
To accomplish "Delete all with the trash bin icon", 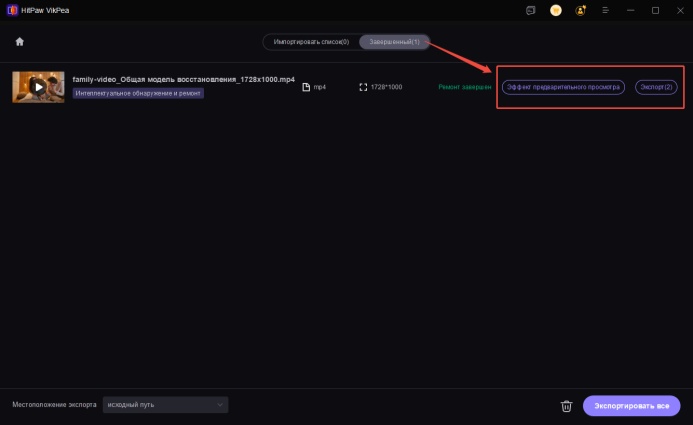I will [x=566, y=406].
